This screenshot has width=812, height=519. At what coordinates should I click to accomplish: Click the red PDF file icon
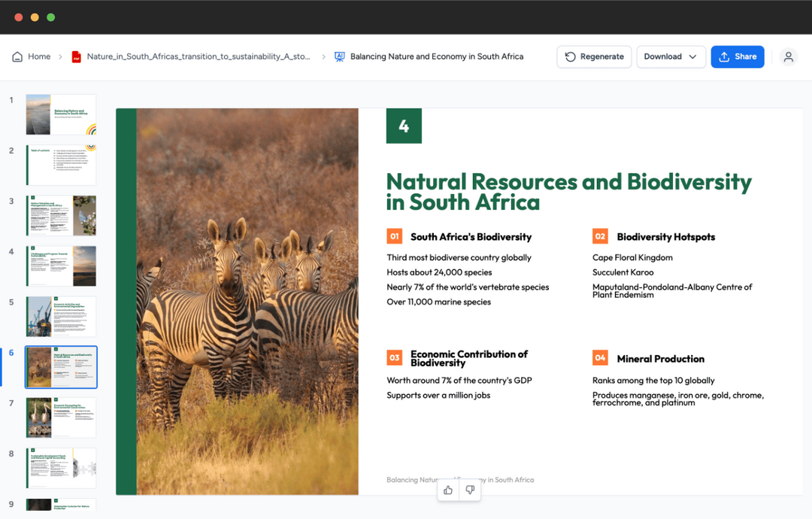click(76, 56)
